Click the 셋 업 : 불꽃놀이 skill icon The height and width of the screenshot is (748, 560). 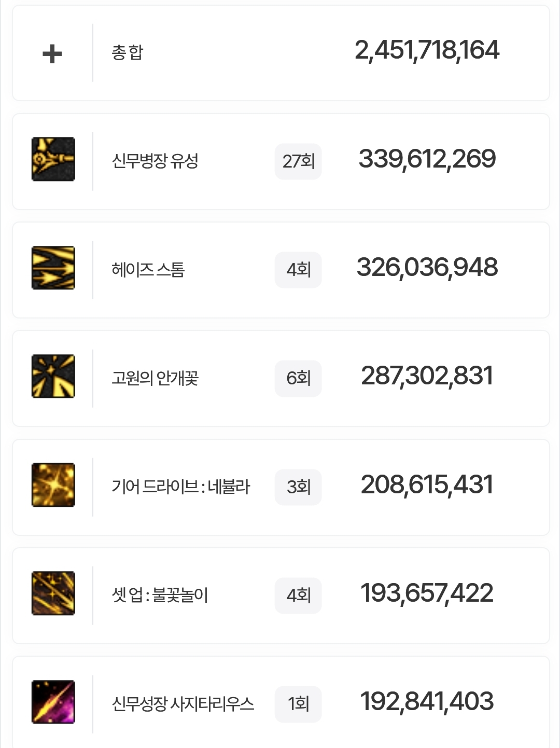(53, 593)
